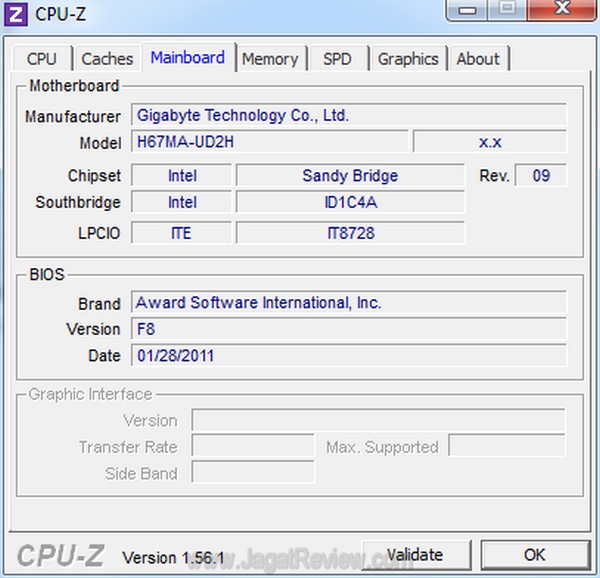Click the Southbridge vendor Intel field
The image size is (600, 578).
click(x=182, y=202)
